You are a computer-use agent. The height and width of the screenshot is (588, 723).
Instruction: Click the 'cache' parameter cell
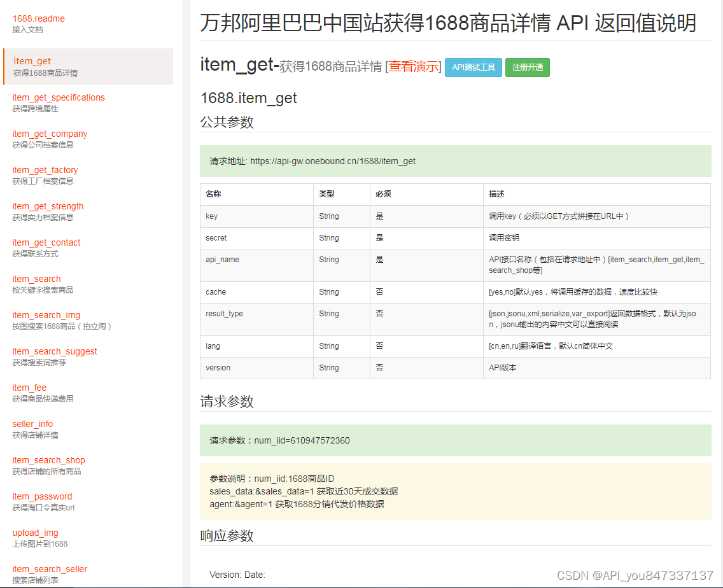click(x=256, y=292)
